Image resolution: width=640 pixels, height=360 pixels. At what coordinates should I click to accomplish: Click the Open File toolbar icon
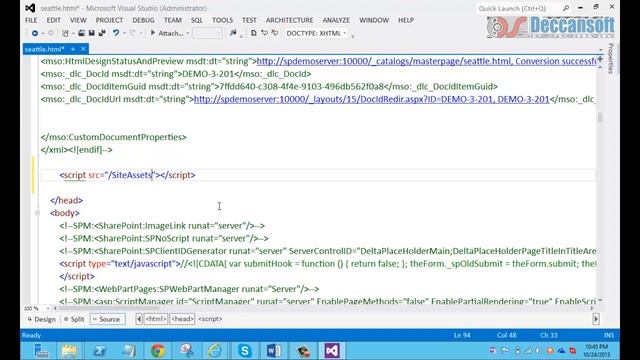coord(81,33)
